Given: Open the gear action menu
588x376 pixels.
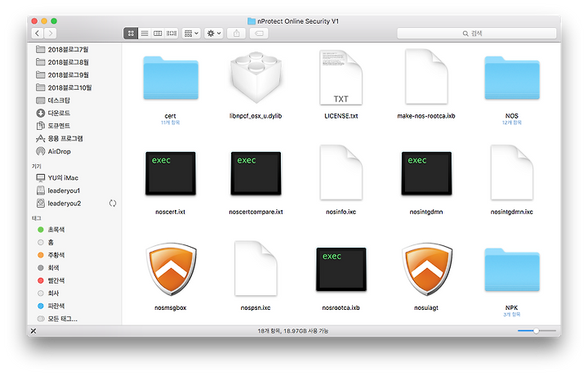Looking at the screenshot, I should [x=214, y=34].
